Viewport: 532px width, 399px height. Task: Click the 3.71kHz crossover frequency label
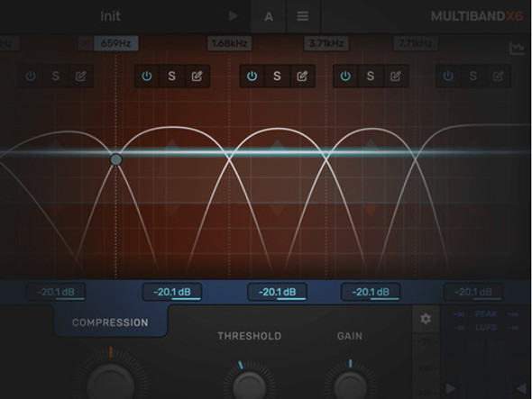click(326, 43)
